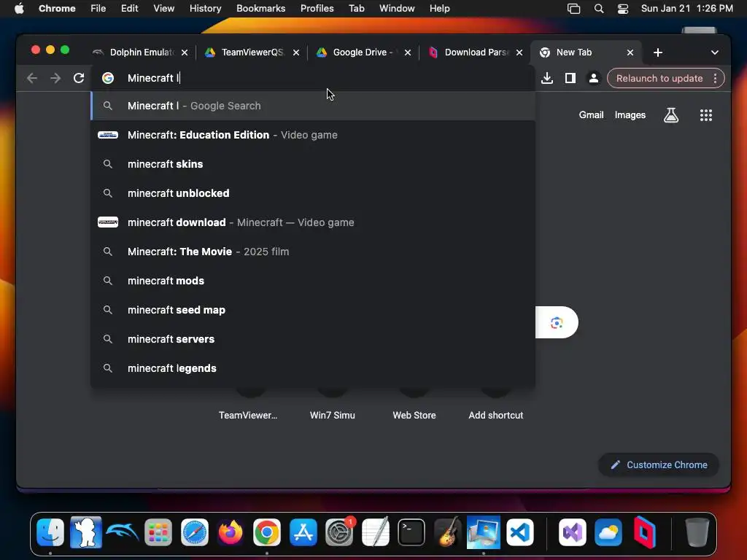Screen dimensions: 747x560
Task: Open GarageBand from the Dock
Action: [447, 532]
